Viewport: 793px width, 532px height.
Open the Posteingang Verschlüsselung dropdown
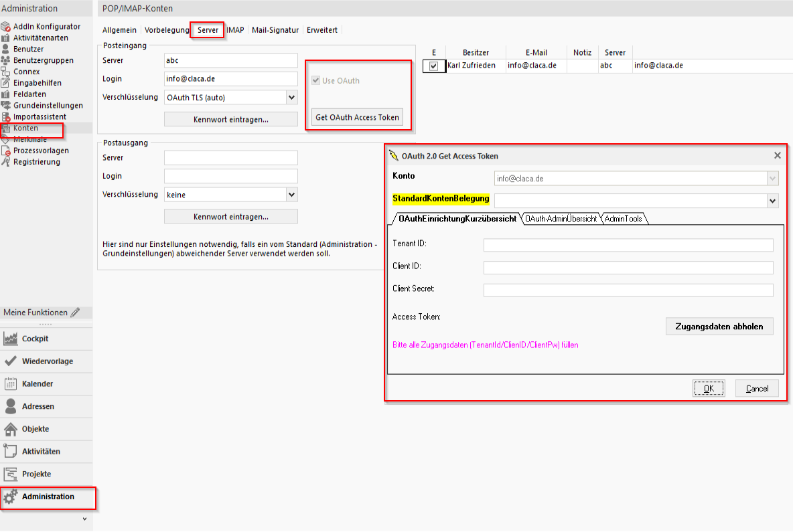291,97
